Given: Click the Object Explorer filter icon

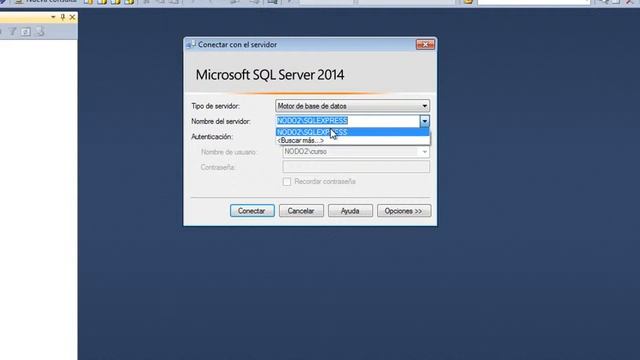Looking at the screenshot, I should pos(13,31).
